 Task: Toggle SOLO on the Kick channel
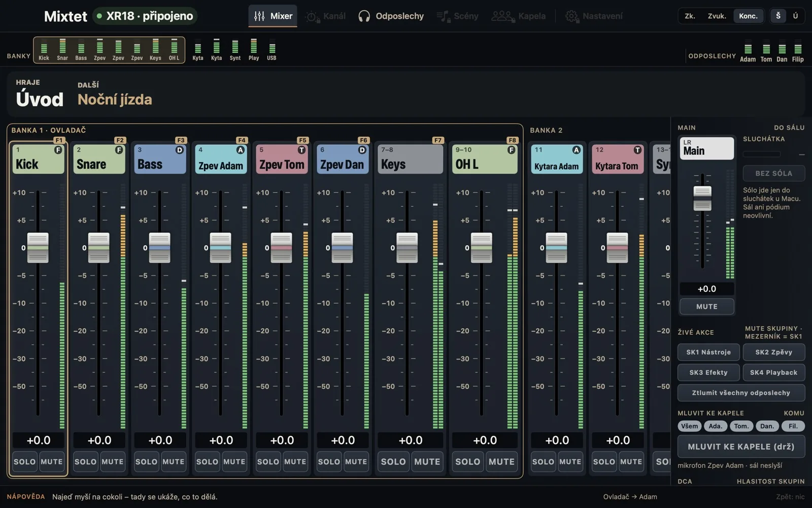24,462
